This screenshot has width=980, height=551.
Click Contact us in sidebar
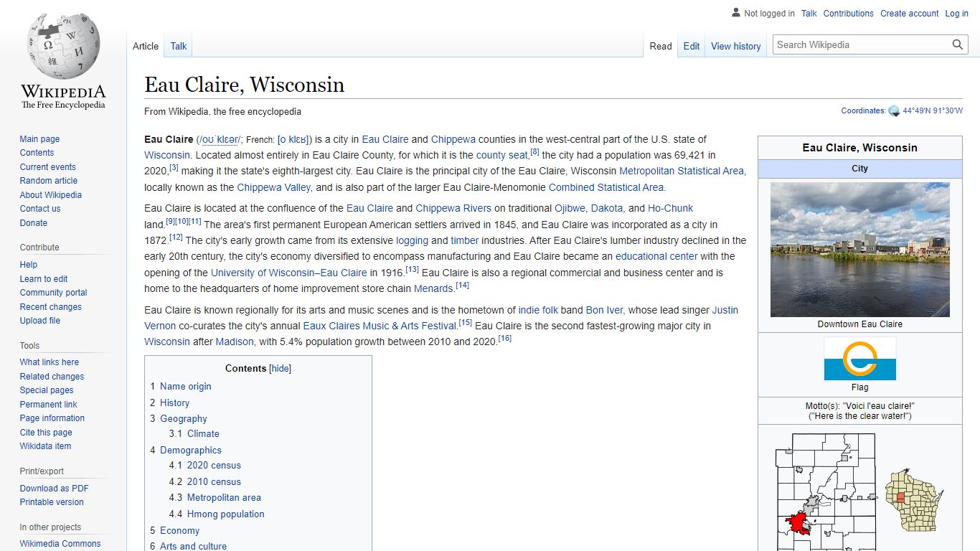[40, 209]
